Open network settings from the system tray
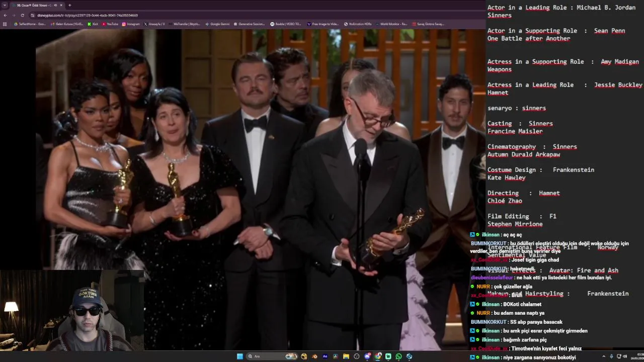The image size is (644, 362). [x=619, y=356]
